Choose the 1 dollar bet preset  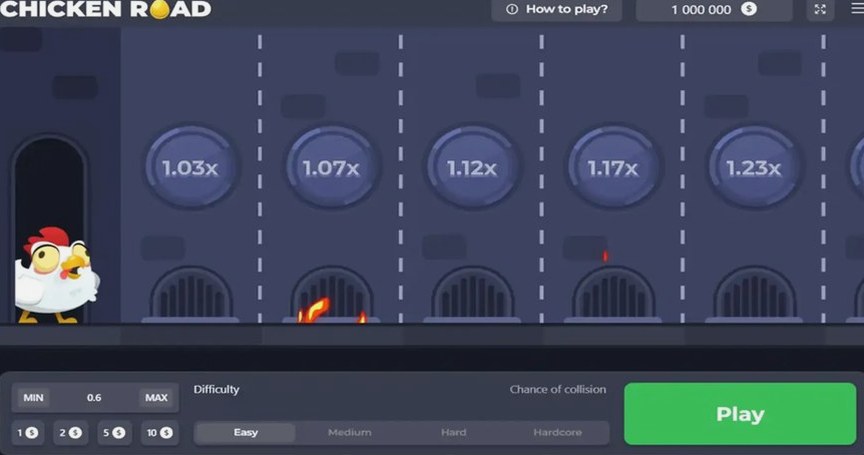28,433
